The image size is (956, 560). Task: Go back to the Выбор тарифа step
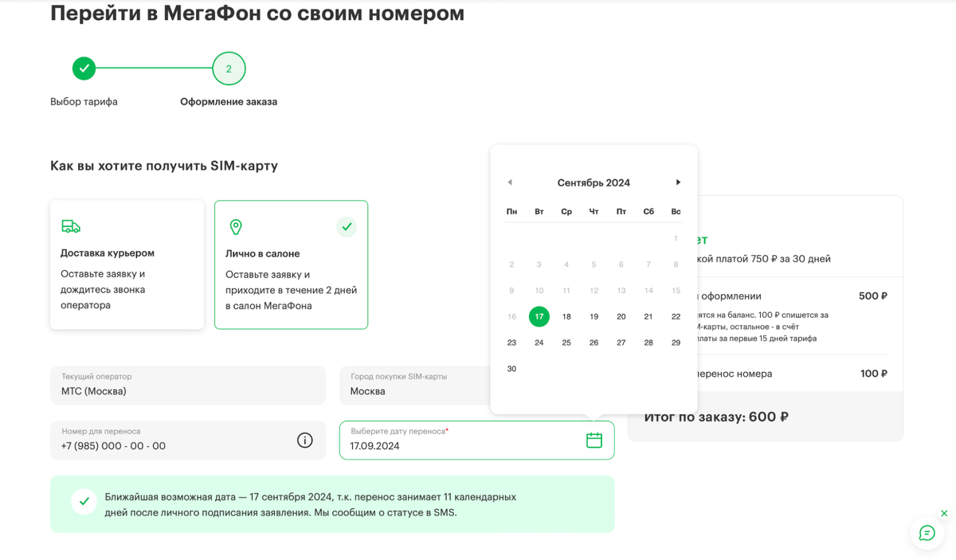pyautogui.click(x=84, y=102)
